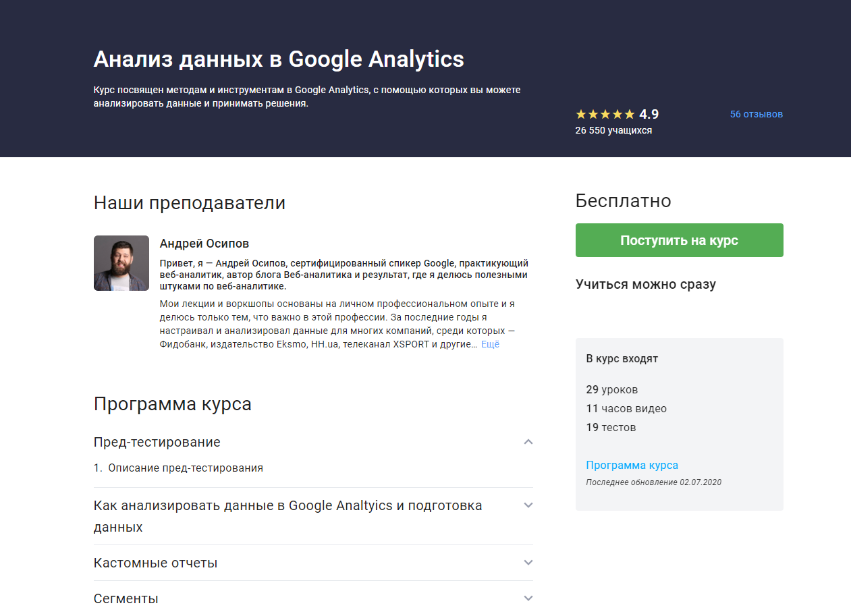Click the Как анализировать данные section title
Viewport: 851px width, 616px height.
(x=287, y=505)
